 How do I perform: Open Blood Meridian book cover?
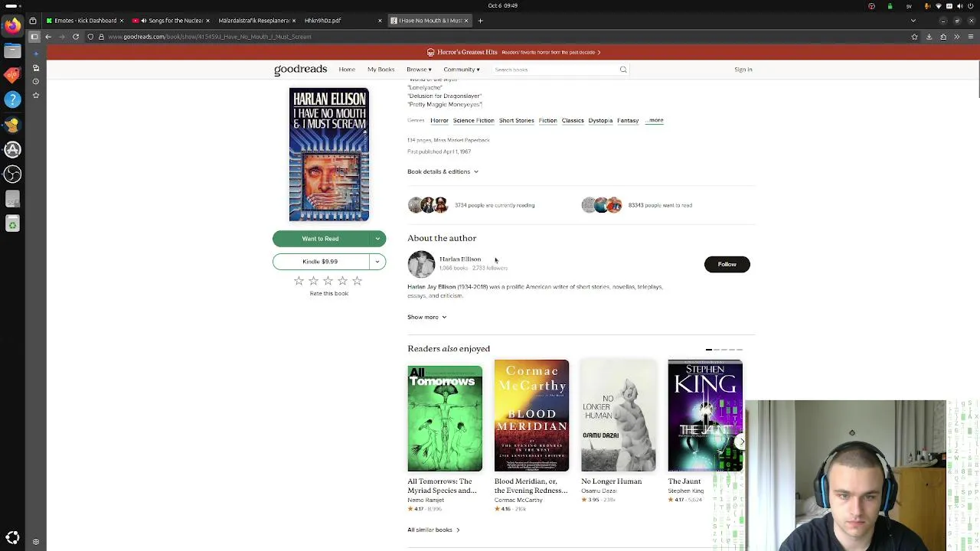click(531, 416)
